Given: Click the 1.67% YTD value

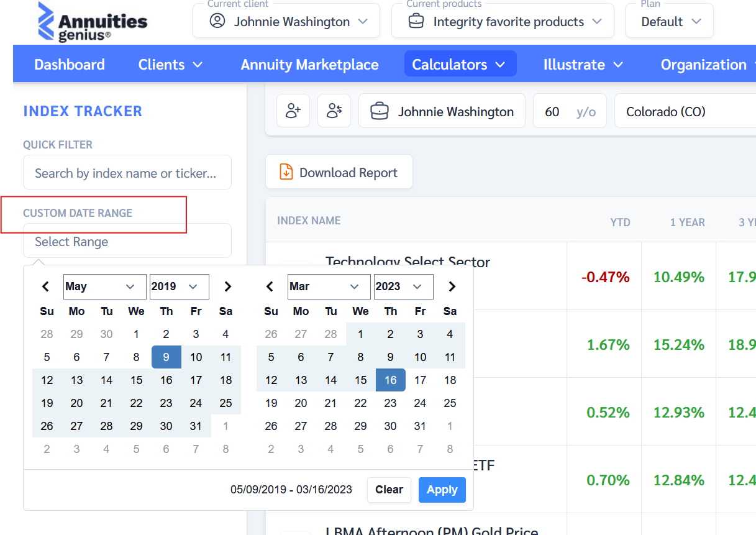Looking at the screenshot, I should tap(608, 345).
